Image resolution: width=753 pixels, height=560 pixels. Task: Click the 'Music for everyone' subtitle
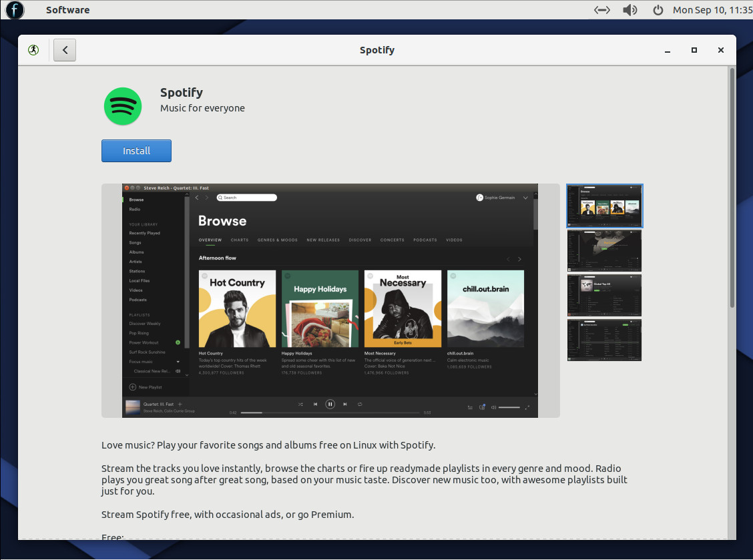click(x=203, y=108)
